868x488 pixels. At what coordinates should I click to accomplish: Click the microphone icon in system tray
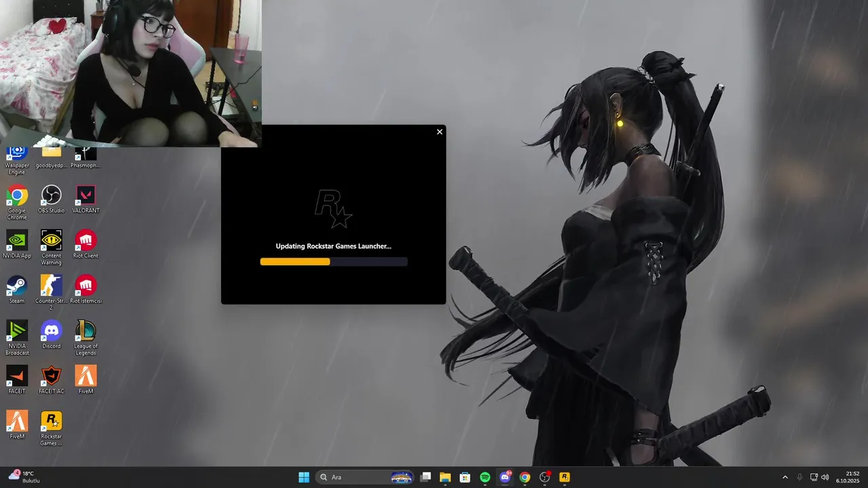800,477
